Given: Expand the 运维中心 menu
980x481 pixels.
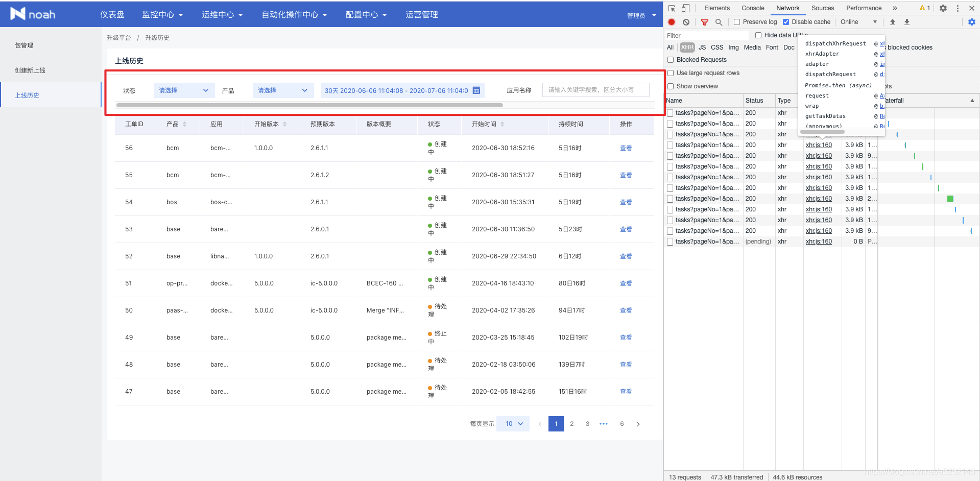Looking at the screenshot, I should point(222,15).
